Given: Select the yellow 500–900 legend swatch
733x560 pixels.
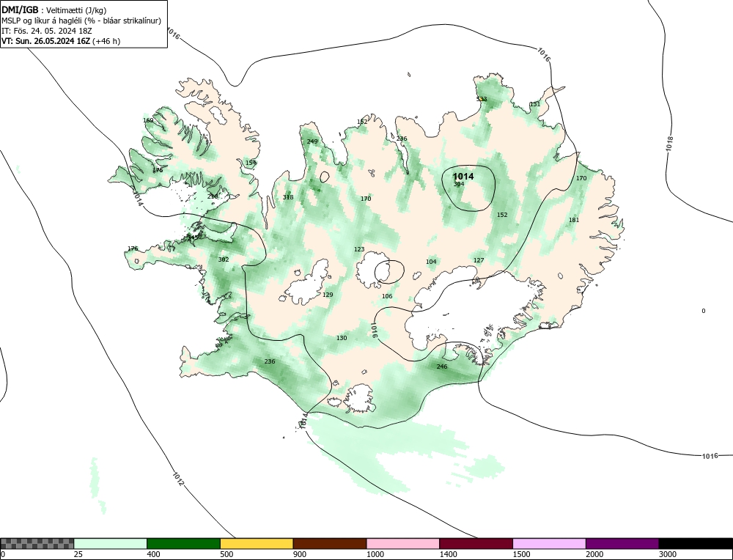Looking at the screenshot, I should (x=257, y=543).
